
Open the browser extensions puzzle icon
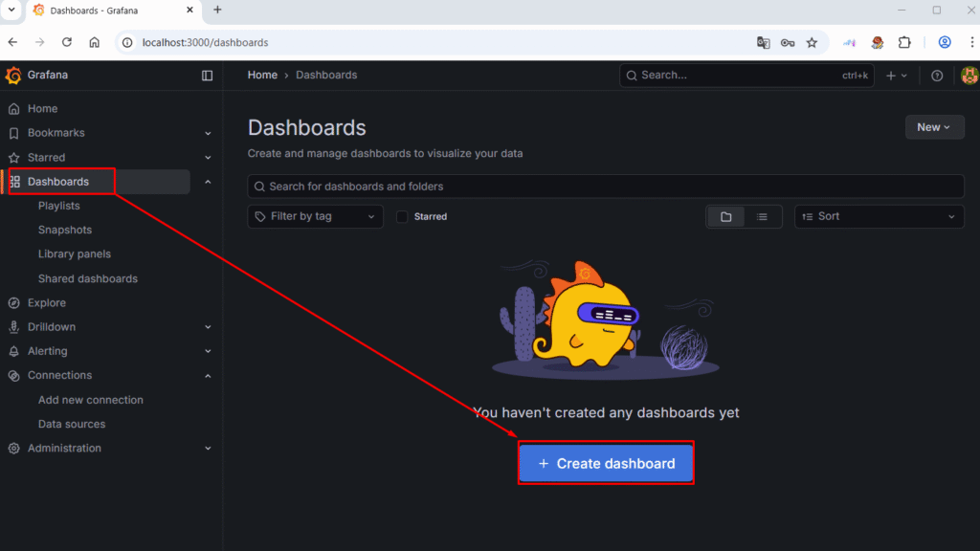point(904,42)
